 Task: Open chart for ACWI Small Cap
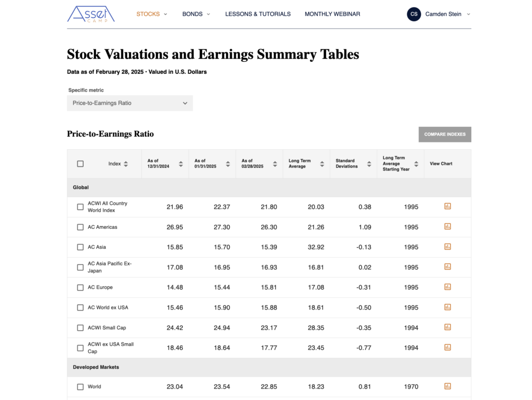(x=447, y=327)
